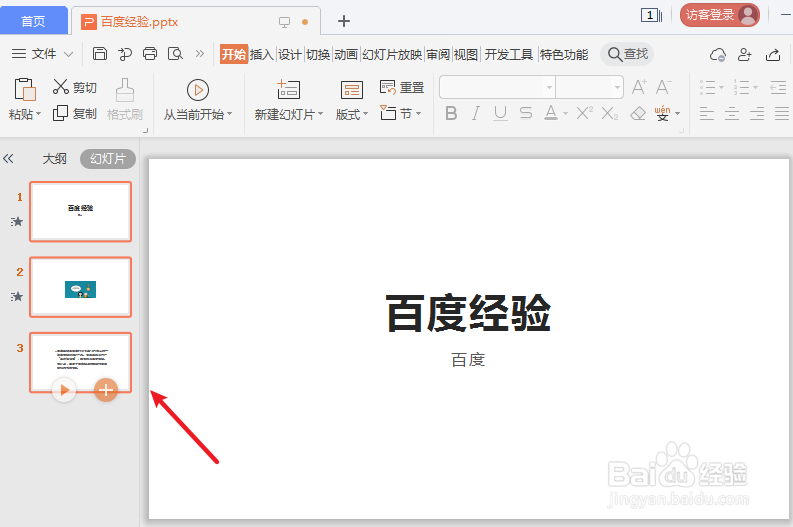Open font color dropdown arrow

tap(565, 114)
